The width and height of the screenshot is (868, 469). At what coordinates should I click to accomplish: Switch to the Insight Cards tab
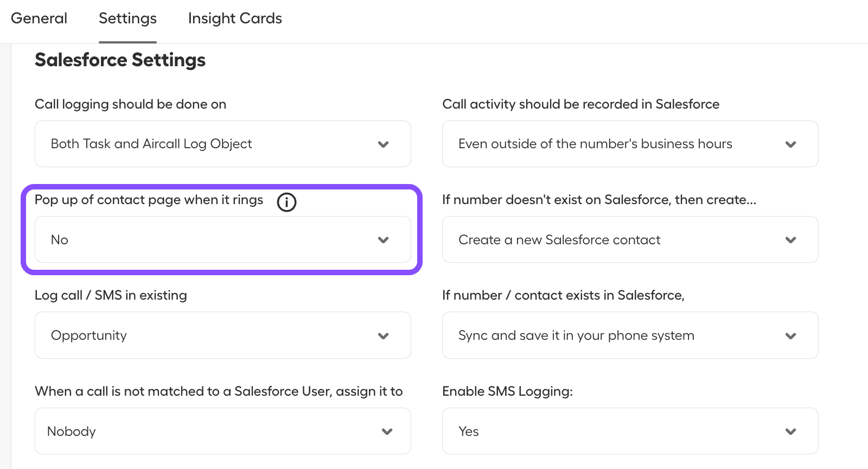(234, 18)
